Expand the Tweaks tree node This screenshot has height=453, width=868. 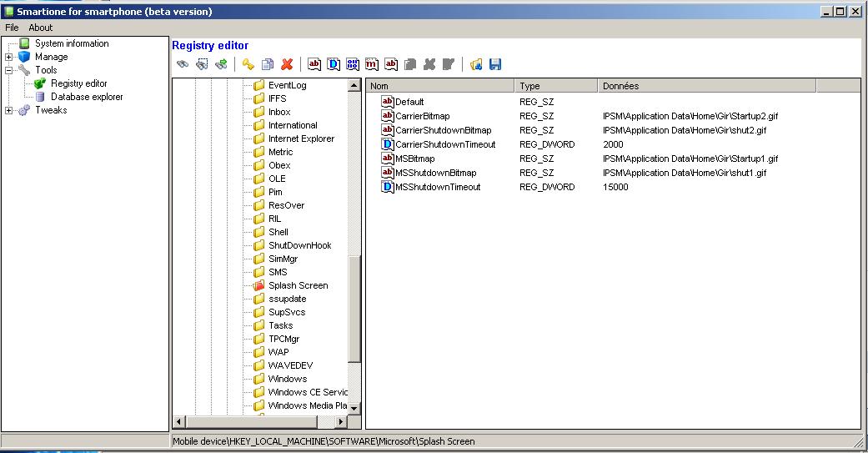(x=9, y=110)
